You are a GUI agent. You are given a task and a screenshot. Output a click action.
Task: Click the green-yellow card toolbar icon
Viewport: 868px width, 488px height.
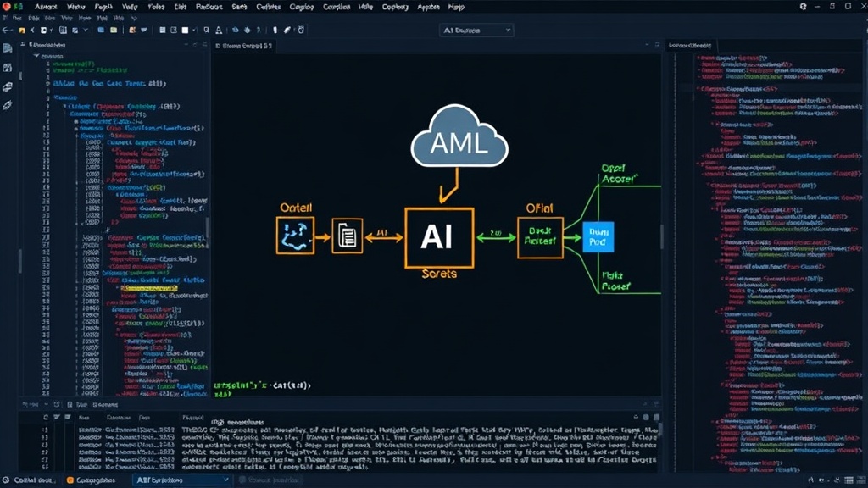click(x=114, y=30)
